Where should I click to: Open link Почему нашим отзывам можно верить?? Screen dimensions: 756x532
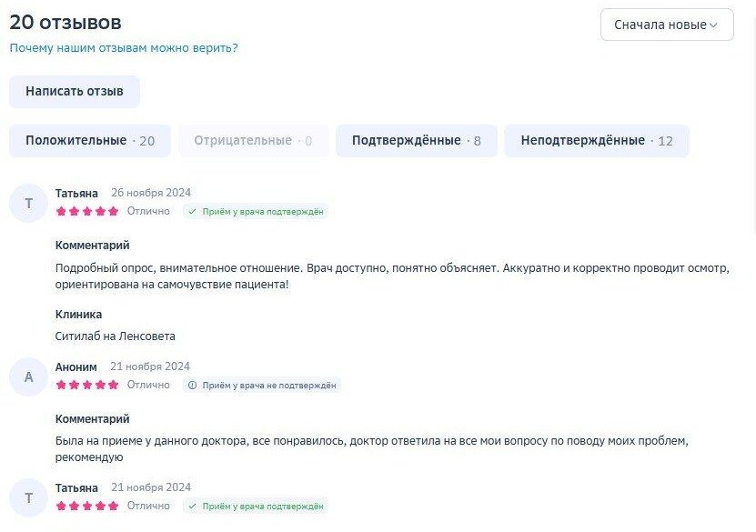[124, 48]
